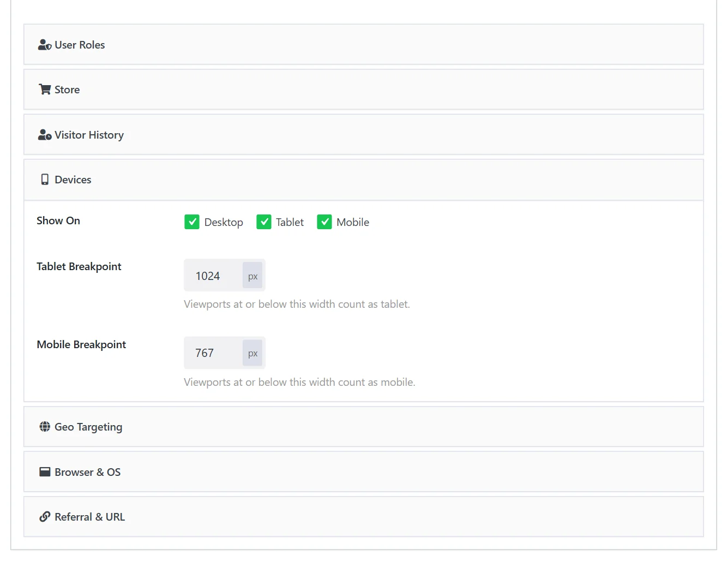This screenshot has height=561, width=728.
Task: Click the tablet viewport width help text
Action: [297, 304]
